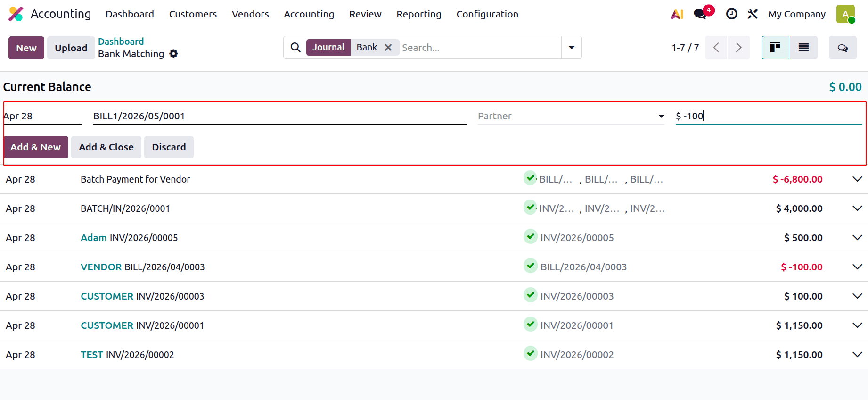The height and width of the screenshot is (400, 868).
Task: Open the Accounting app logo icon
Action: [x=16, y=14]
